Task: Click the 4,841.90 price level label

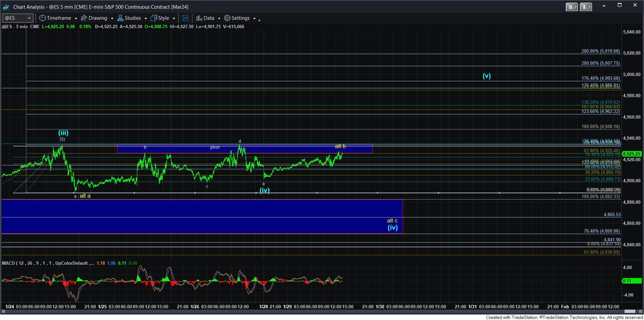Action: (x=612, y=240)
